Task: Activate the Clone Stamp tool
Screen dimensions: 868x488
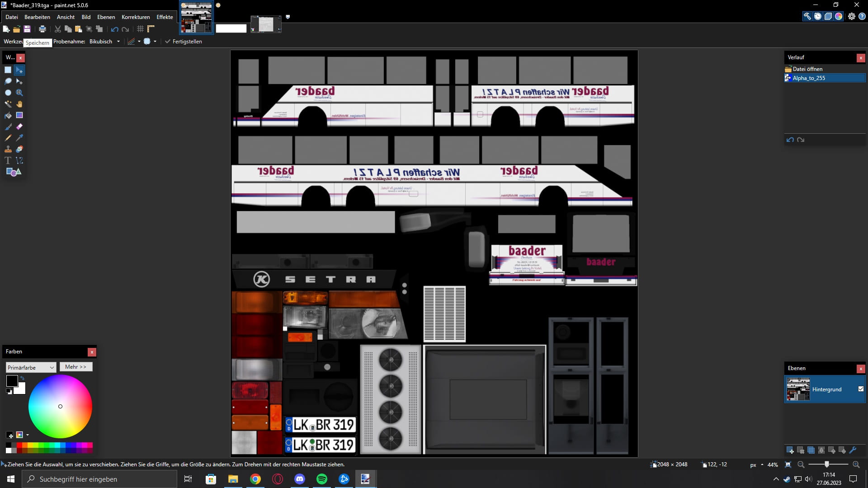Action: point(8,149)
